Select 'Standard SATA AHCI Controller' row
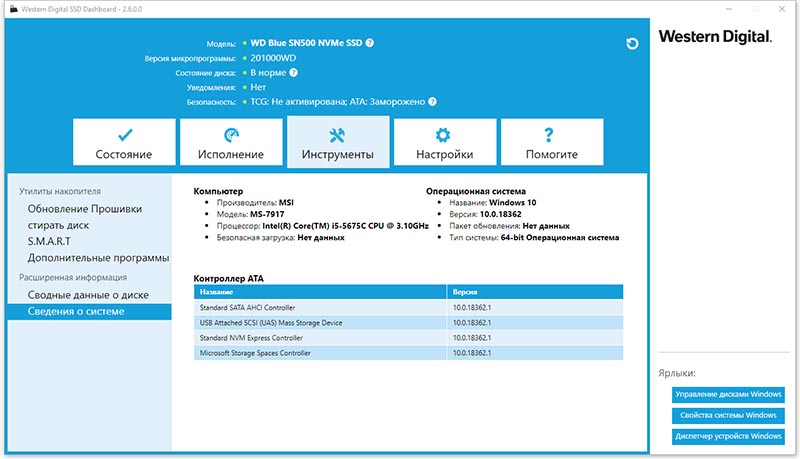This screenshot has width=800, height=459. tap(408, 308)
